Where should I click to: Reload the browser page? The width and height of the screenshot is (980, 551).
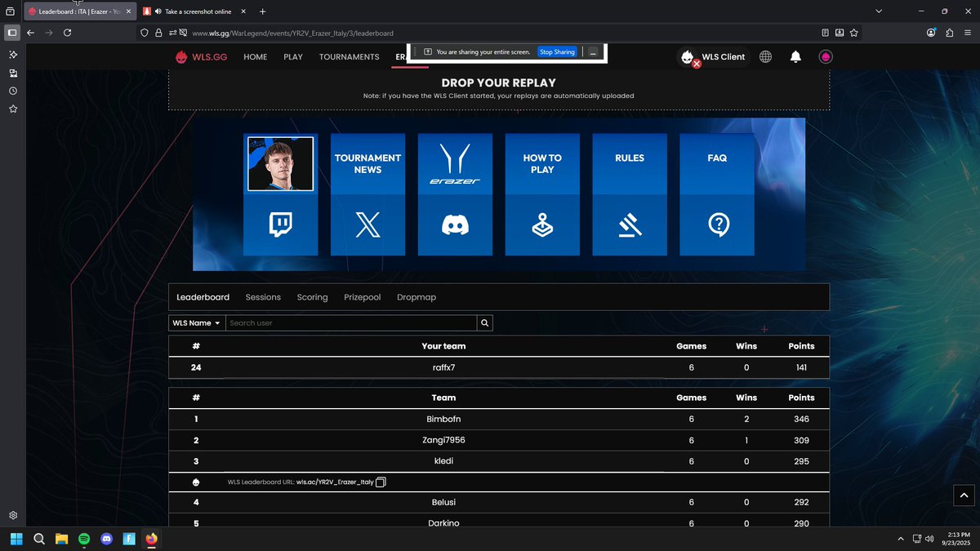(67, 33)
